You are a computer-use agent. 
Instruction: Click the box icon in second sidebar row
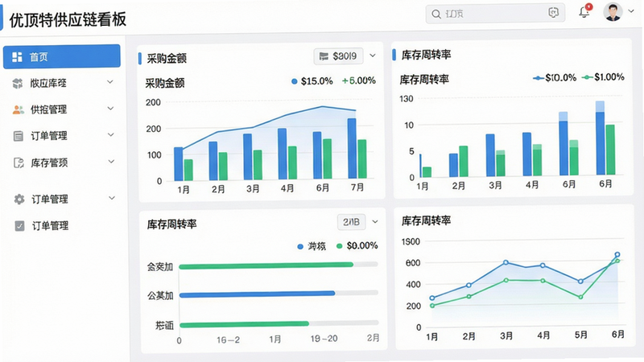pyautogui.click(x=18, y=84)
